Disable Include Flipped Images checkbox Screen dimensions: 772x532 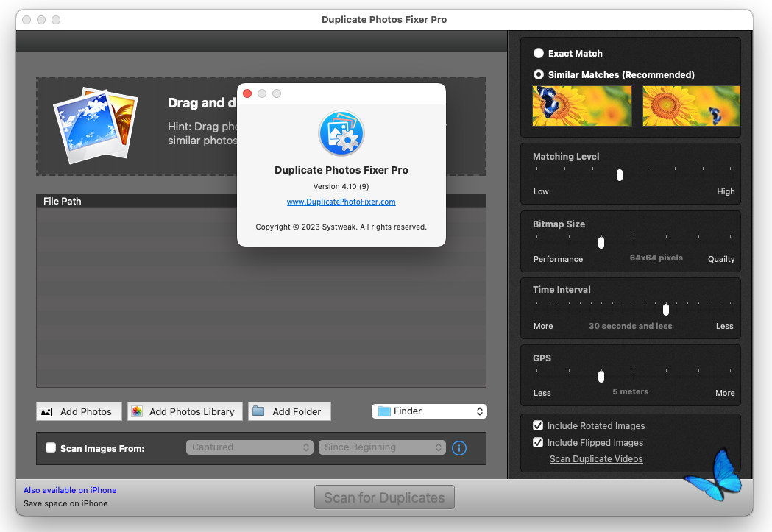coord(538,442)
